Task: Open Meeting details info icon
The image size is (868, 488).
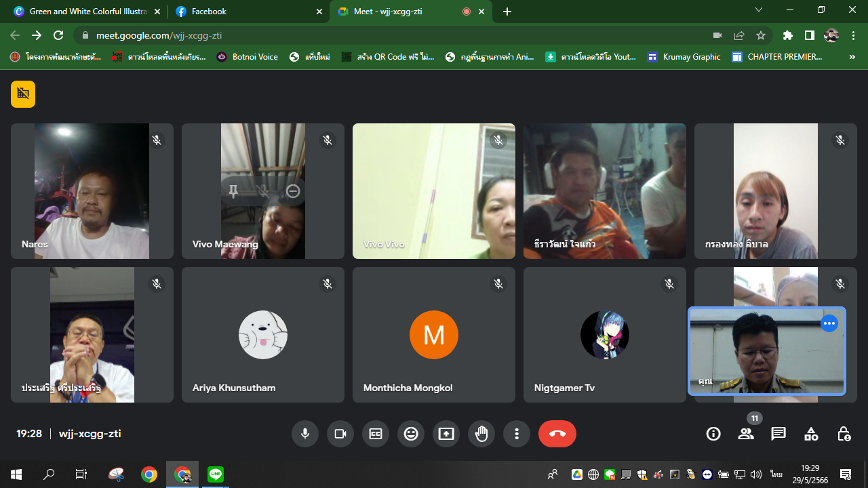Action: click(713, 434)
